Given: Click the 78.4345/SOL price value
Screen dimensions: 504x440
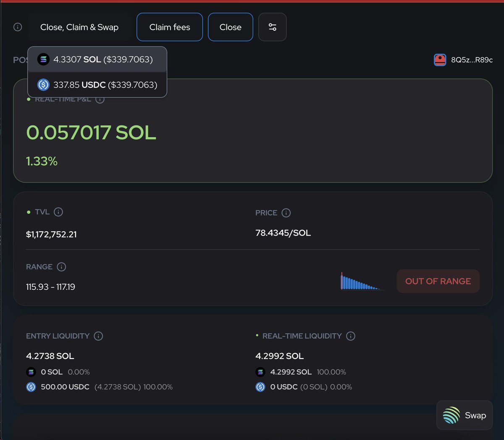Looking at the screenshot, I should [283, 233].
